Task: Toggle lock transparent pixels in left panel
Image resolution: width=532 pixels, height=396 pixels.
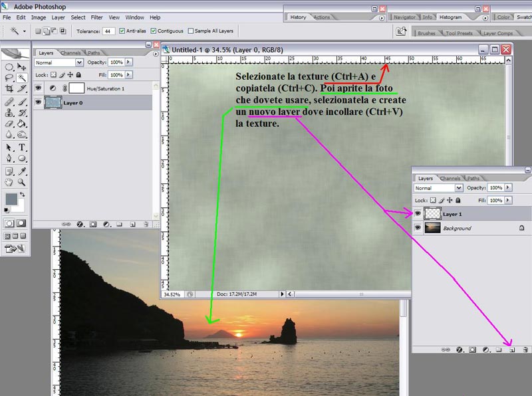Action: (54, 74)
